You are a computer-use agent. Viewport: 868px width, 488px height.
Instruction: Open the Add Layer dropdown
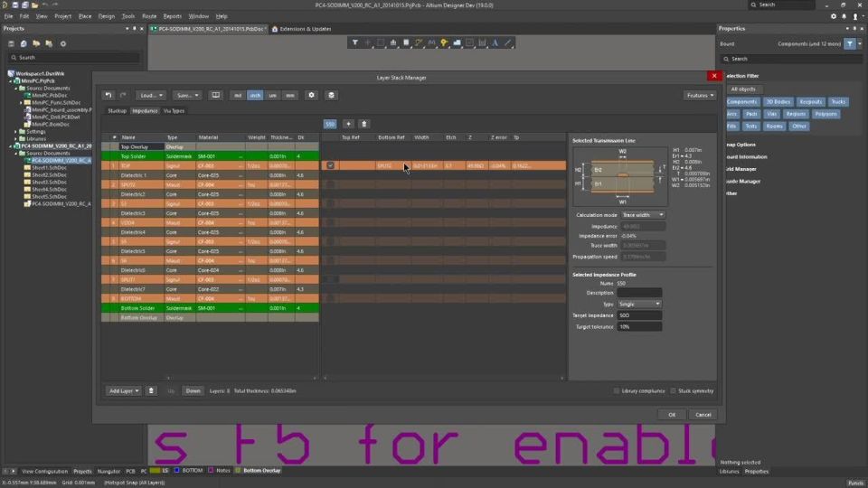point(124,390)
